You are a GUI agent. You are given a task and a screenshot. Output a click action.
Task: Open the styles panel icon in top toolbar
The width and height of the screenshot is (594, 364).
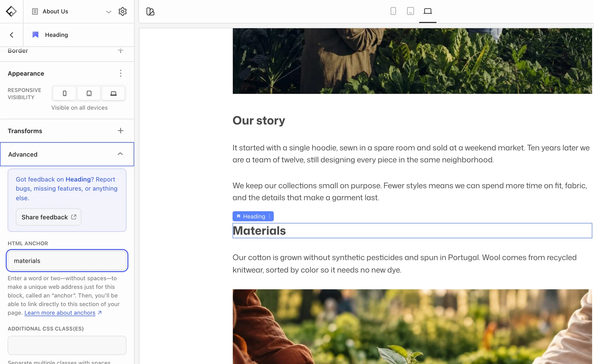(x=150, y=11)
